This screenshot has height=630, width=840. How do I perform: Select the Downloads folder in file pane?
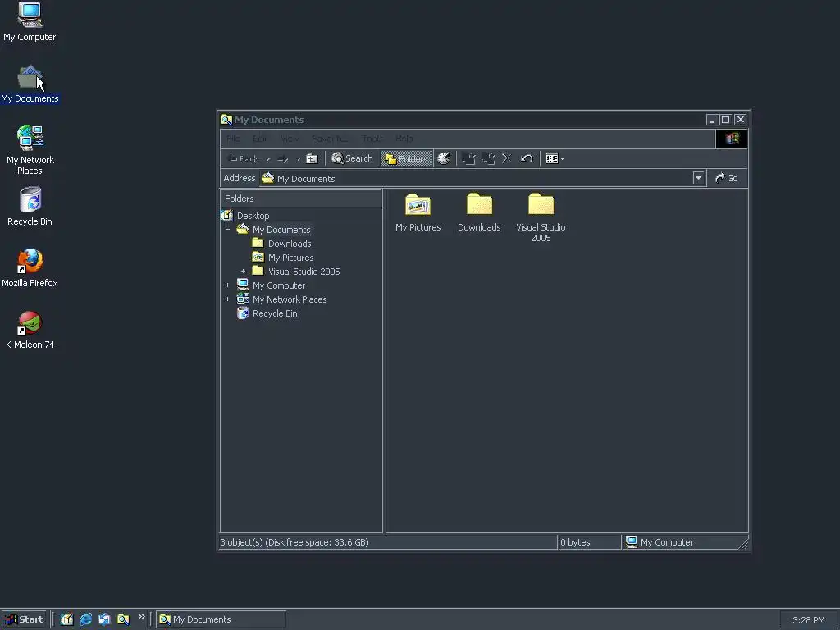point(479,212)
